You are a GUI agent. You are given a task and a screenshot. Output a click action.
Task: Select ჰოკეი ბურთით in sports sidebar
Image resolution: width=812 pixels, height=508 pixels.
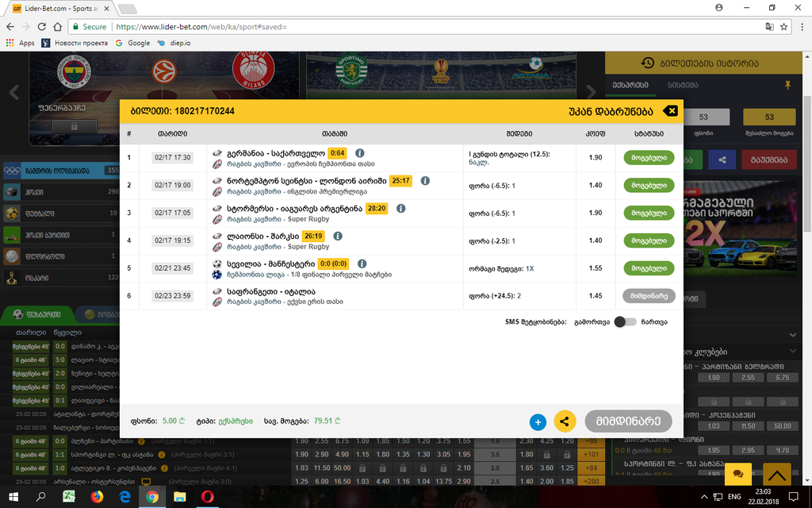pyautogui.click(x=61, y=235)
